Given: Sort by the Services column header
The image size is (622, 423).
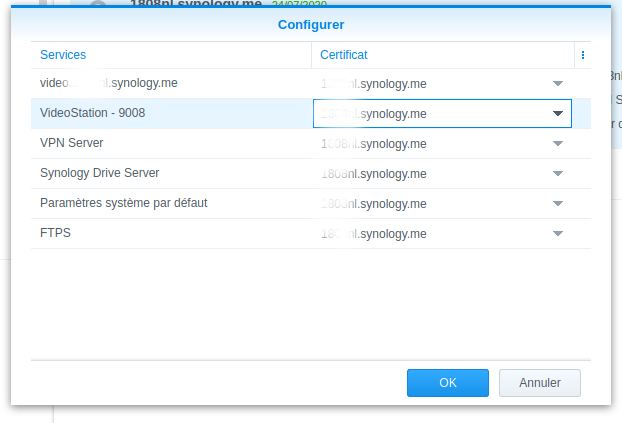Looking at the screenshot, I should click(63, 55).
